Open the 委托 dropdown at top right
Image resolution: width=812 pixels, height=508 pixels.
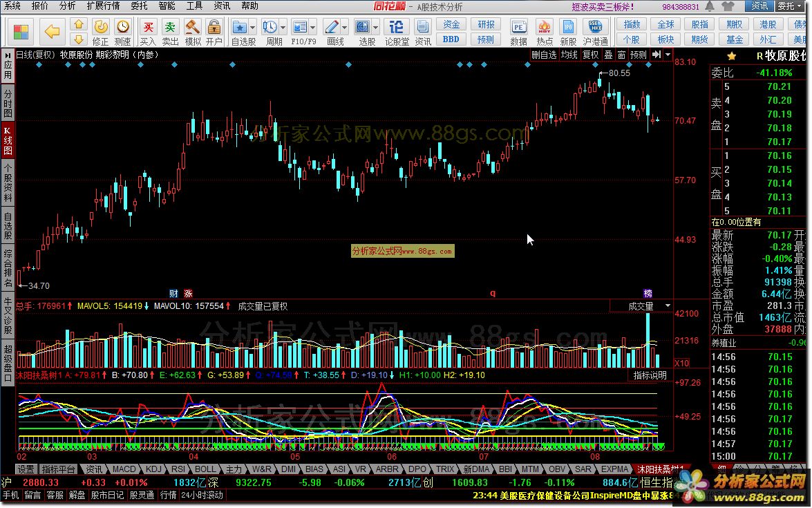click(789, 6)
